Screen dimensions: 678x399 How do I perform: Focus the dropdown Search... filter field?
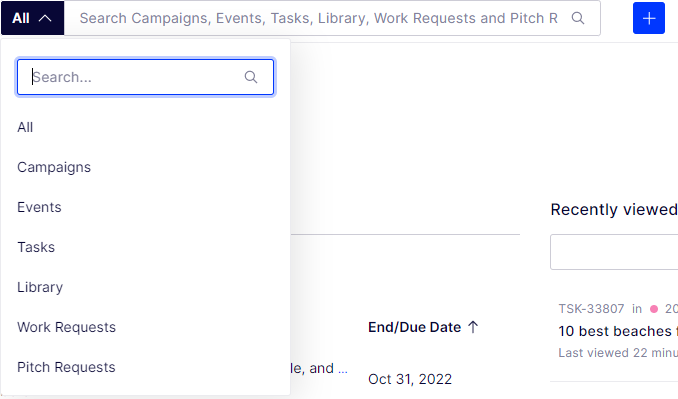145,77
